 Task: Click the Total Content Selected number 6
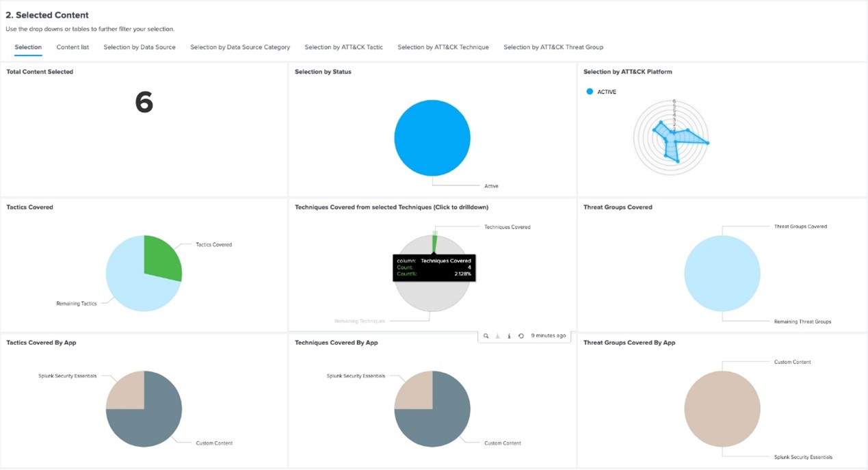click(144, 103)
